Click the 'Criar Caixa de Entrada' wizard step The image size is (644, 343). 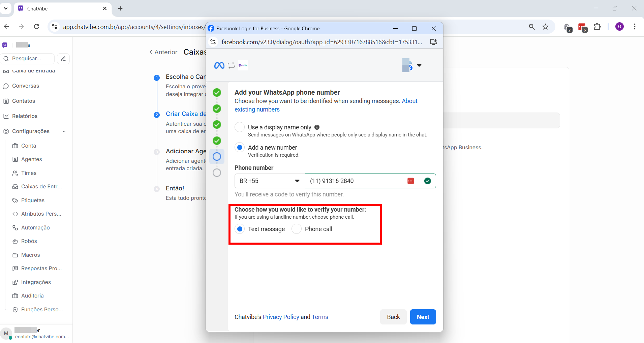[x=186, y=114]
